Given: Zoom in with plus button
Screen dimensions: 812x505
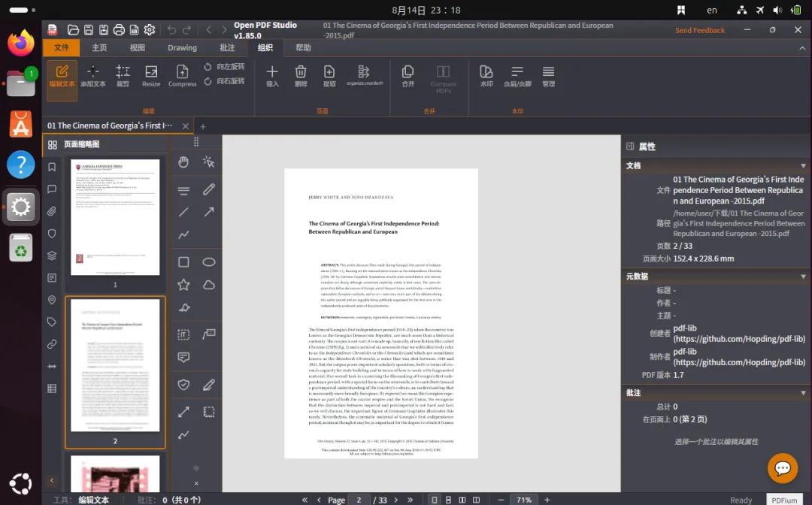Looking at the screenshot, I should [547, 500].
